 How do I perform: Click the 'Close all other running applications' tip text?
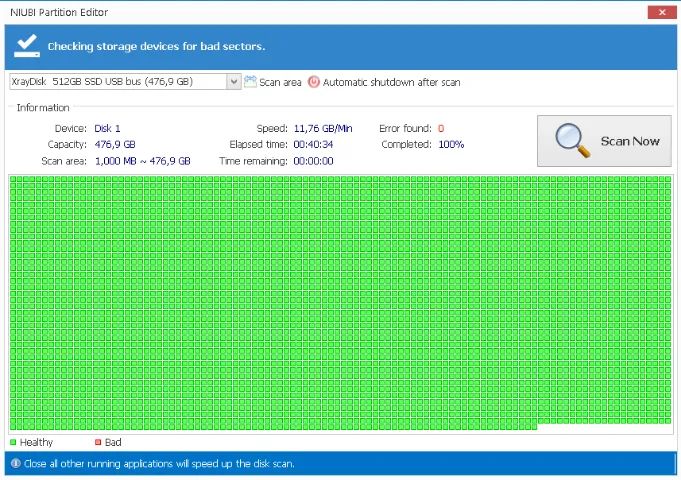tap(159, 463)
